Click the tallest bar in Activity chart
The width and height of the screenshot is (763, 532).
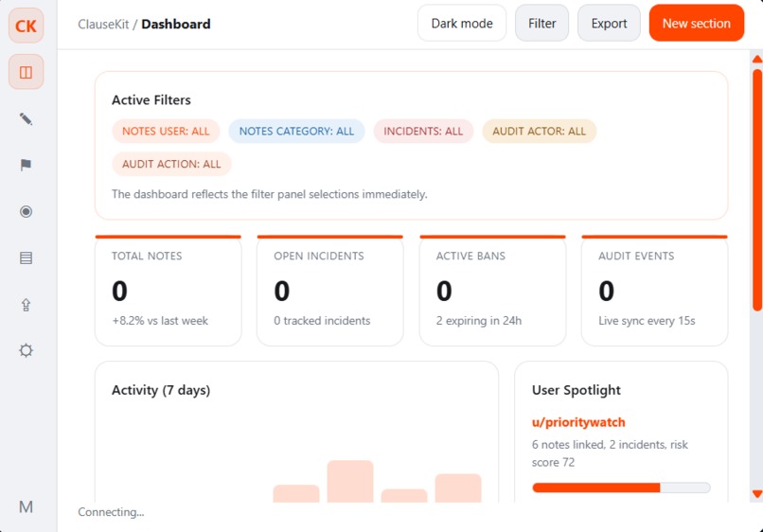tap(350, 482)
